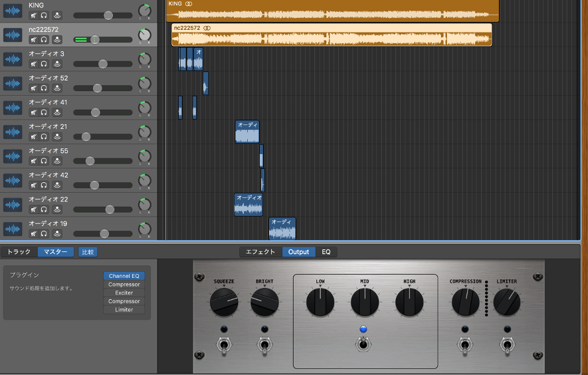Mute the KING track
This screenshot has height=375, width=588.
click(34, 15)
